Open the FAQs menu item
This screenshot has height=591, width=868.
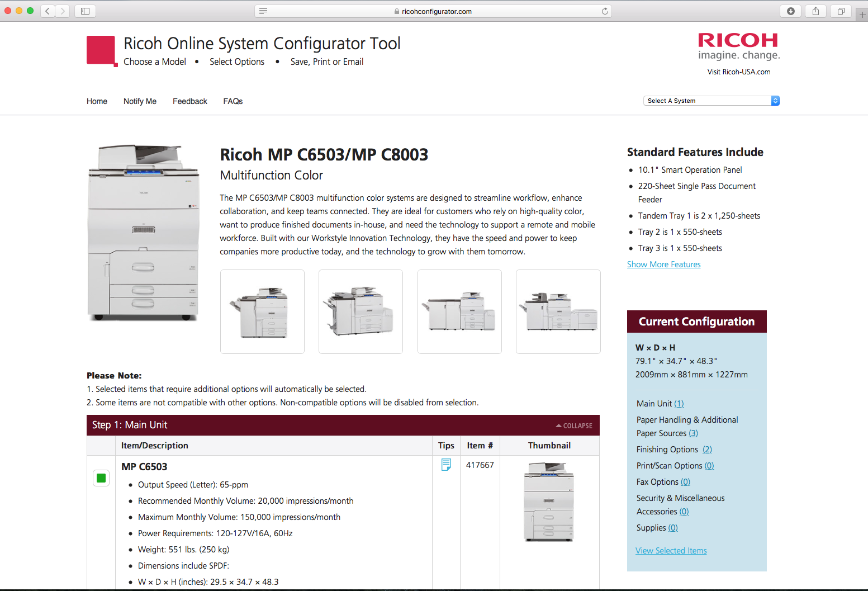coord(233,101)
